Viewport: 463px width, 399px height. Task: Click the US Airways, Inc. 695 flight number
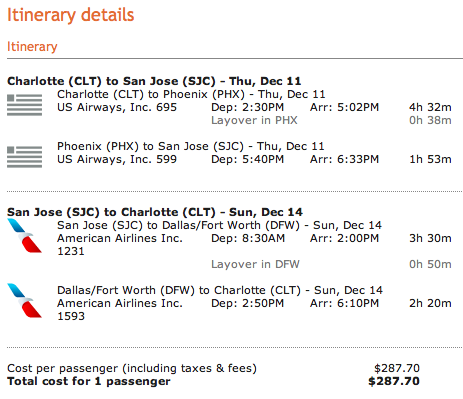click(x=117, y=107)
